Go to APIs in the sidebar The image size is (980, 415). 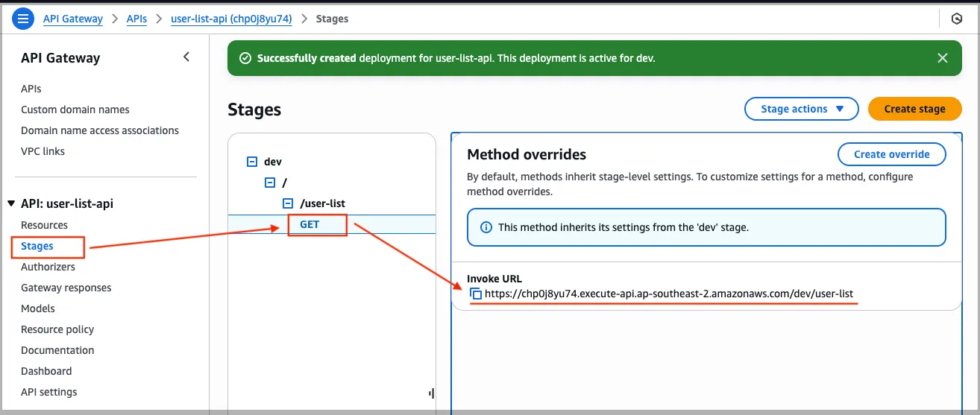coord(31,89)
